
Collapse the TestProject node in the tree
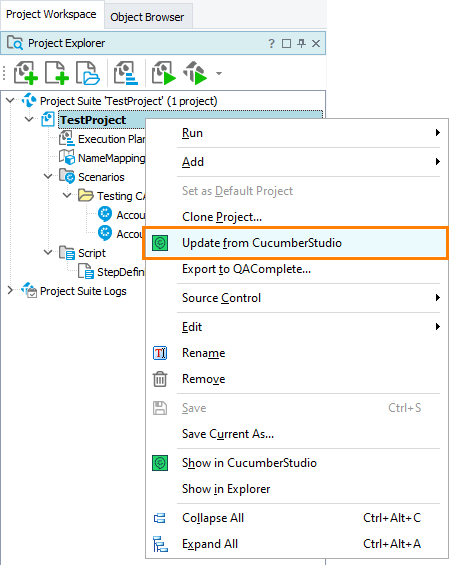point(29,119)
